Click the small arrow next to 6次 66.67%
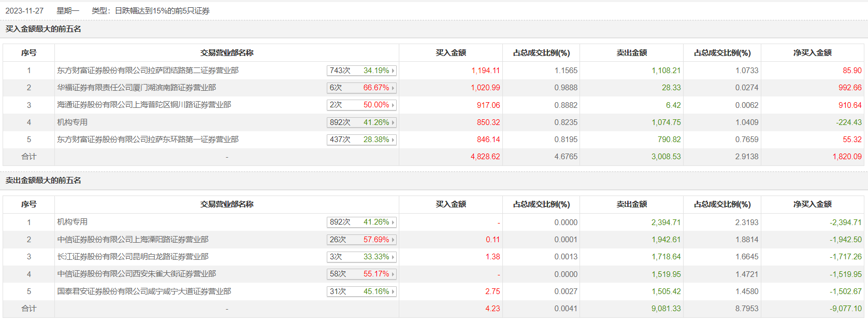Image resolution: width=868 pixels, height=320 pixels. [393, 88]
